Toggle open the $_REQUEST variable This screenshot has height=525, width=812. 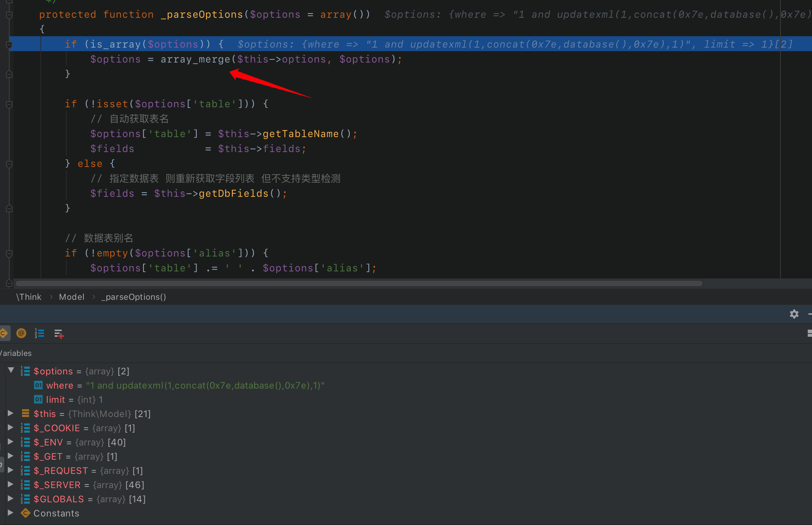coord(10,470)
